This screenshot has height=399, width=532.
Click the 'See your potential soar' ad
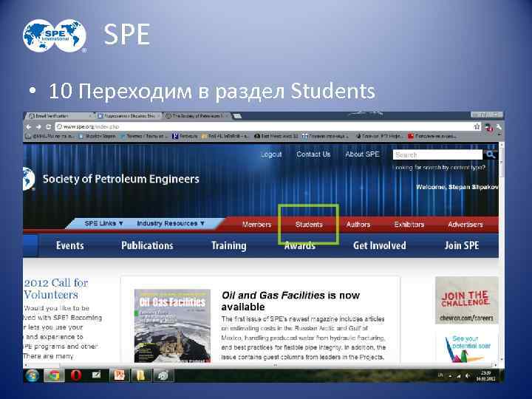click(468, 348)
